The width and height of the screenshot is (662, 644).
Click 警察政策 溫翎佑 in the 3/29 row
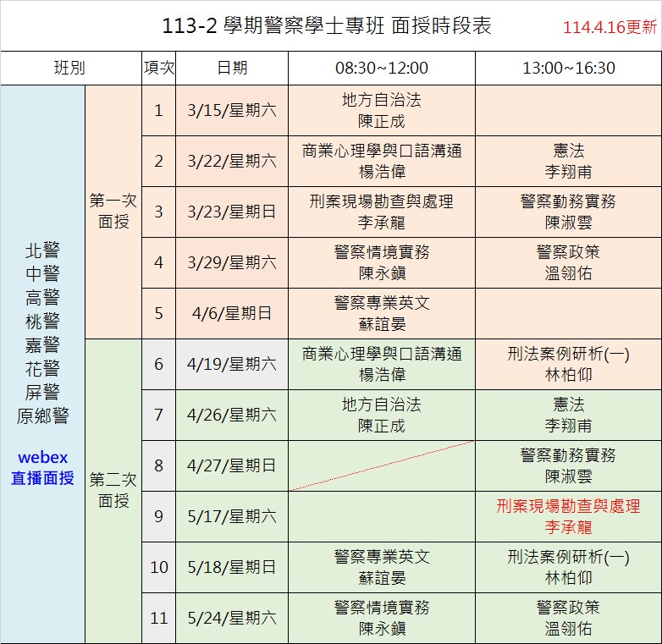(569, 263)
